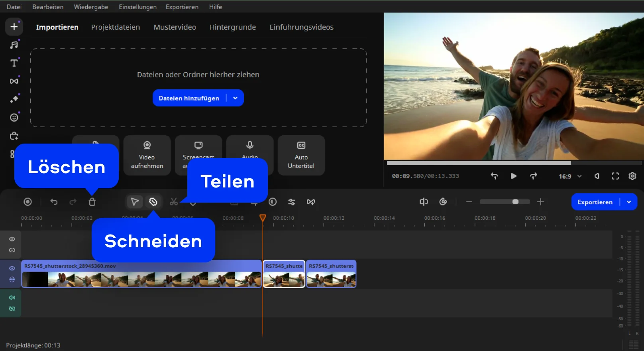Open the 16:9 aspect ratio dropdown
Screen dimensions: 644x351
(x=570, y=176)
